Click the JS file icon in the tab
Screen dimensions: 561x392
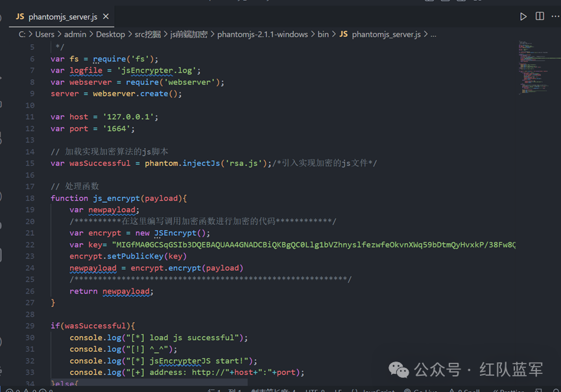(20, 17)
